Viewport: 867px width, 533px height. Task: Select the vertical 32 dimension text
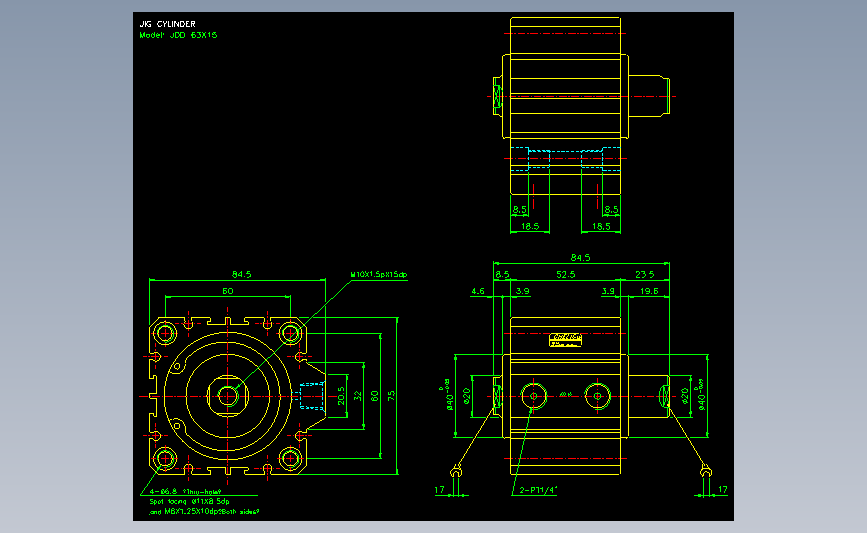pyautogui.click(x=358, y=396)
